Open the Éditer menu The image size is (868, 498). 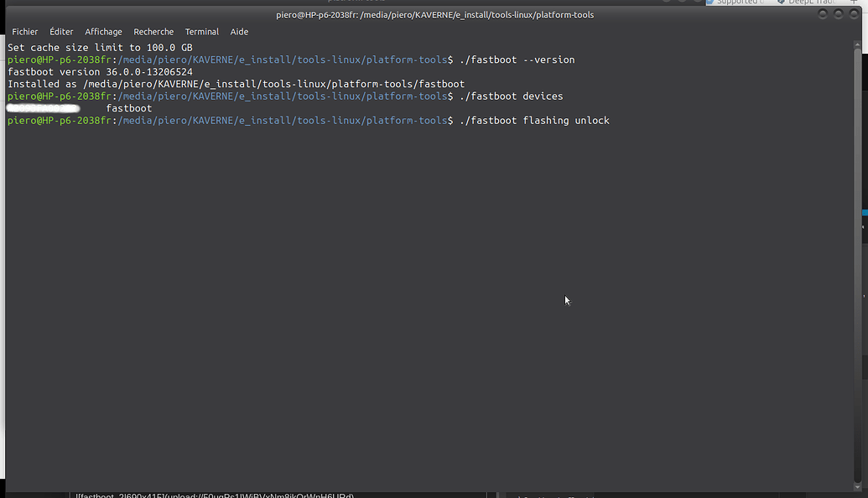coord(61,32)
